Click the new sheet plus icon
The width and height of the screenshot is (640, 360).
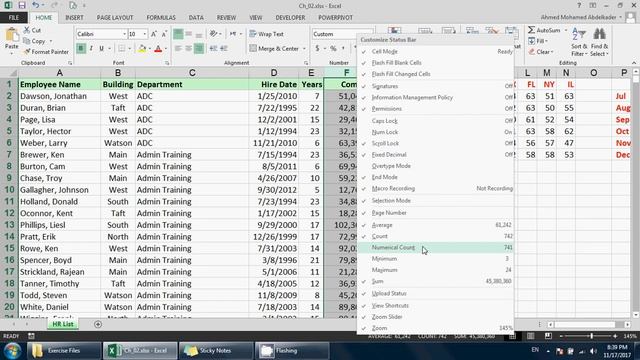pyautogui.click(x=98, y=324)
